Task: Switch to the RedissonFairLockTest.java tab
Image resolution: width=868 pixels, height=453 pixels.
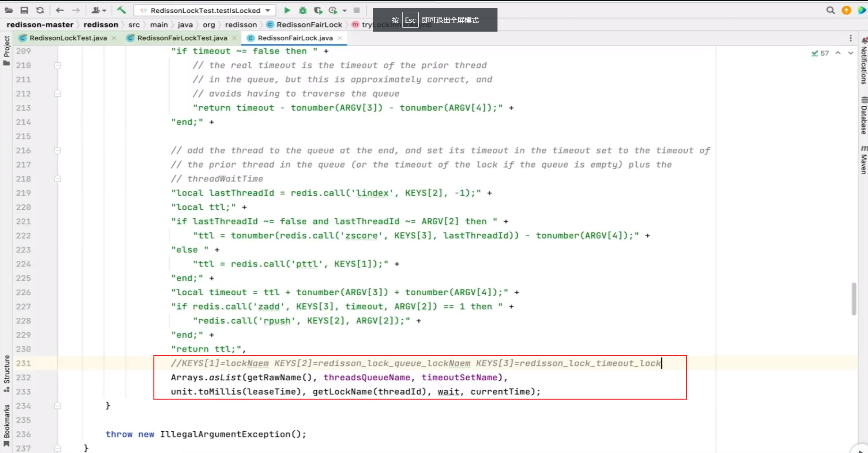Action: (x=182, y=38)
